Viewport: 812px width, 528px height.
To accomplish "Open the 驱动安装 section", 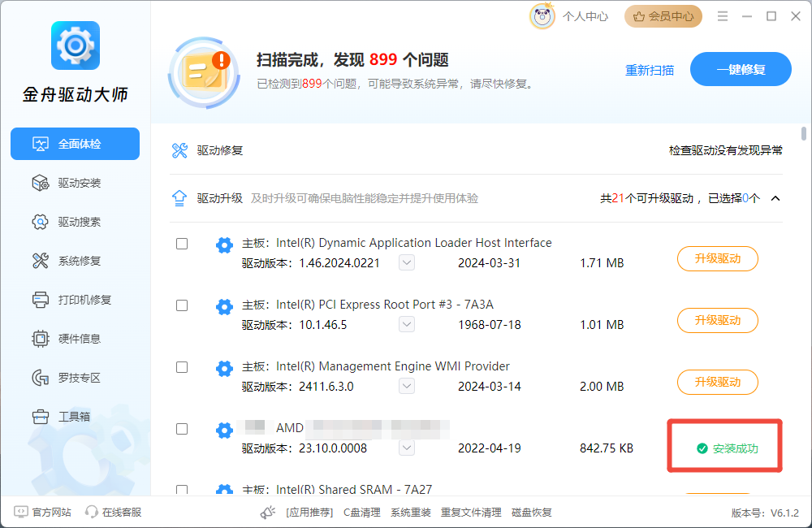I will (x=75, y=183).
